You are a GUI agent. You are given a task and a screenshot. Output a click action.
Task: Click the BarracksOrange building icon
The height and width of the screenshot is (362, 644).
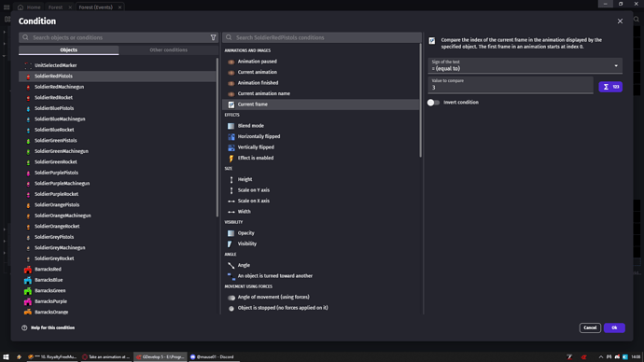28,312
